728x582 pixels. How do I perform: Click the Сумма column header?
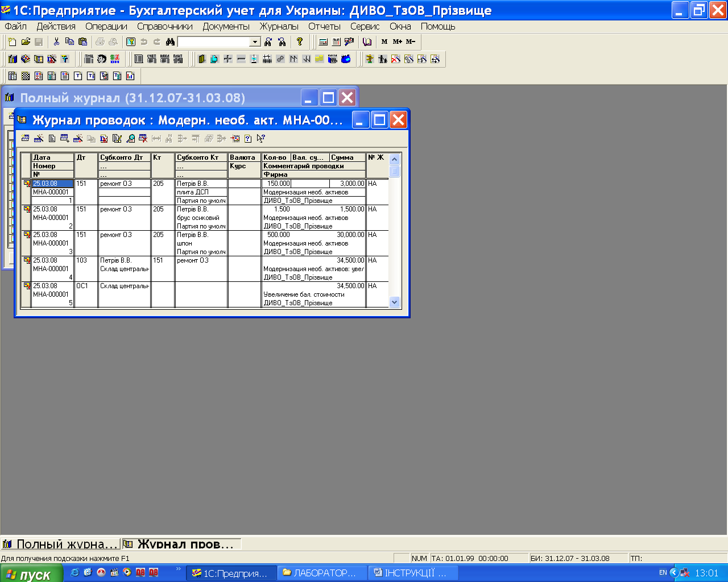pyautogui.click(x=348, y=157)
